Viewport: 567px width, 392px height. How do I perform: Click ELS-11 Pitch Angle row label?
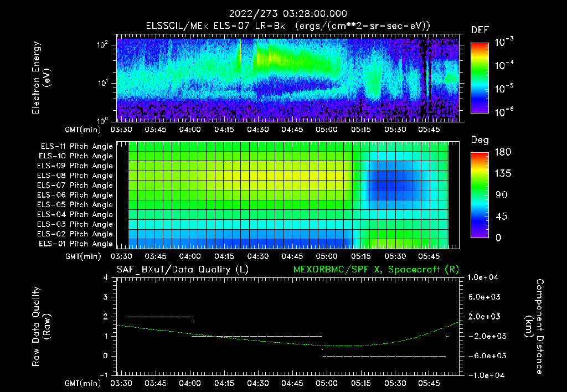(x=76, y=147)
